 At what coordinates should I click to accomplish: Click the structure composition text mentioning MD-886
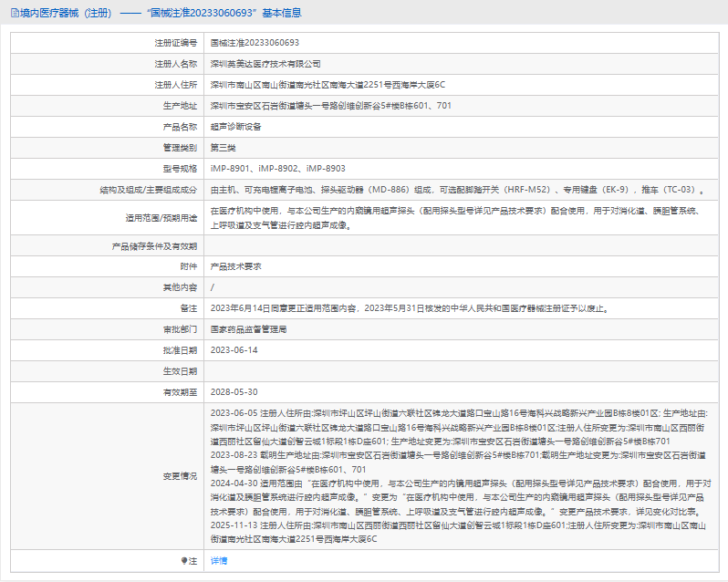pos(458,190)
